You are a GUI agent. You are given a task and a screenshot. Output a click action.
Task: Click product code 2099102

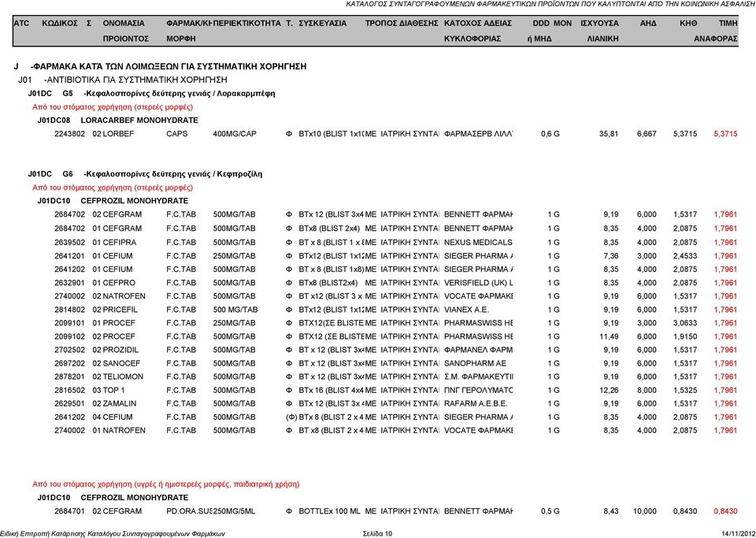tap(69, 336)
